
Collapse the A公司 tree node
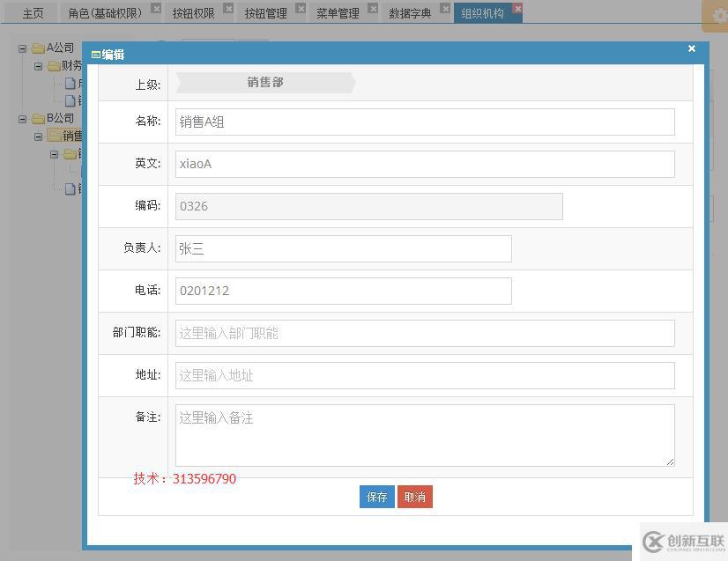tap(21, 46)
